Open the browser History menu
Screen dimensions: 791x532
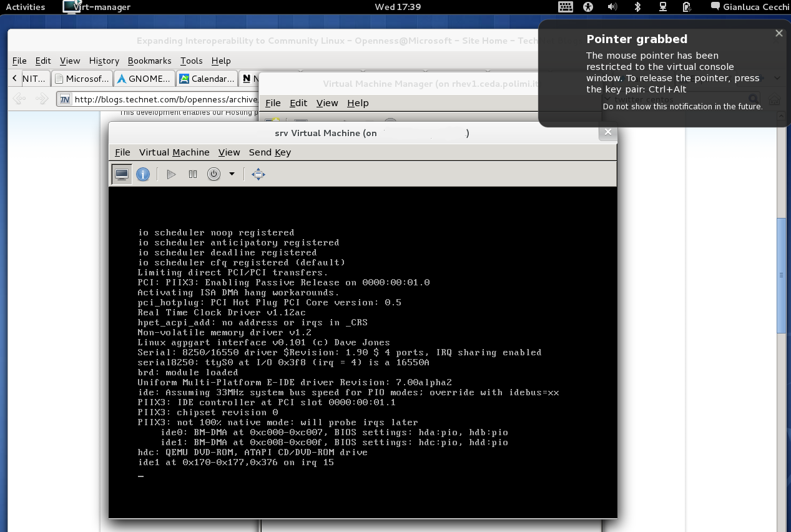point(104,61)
